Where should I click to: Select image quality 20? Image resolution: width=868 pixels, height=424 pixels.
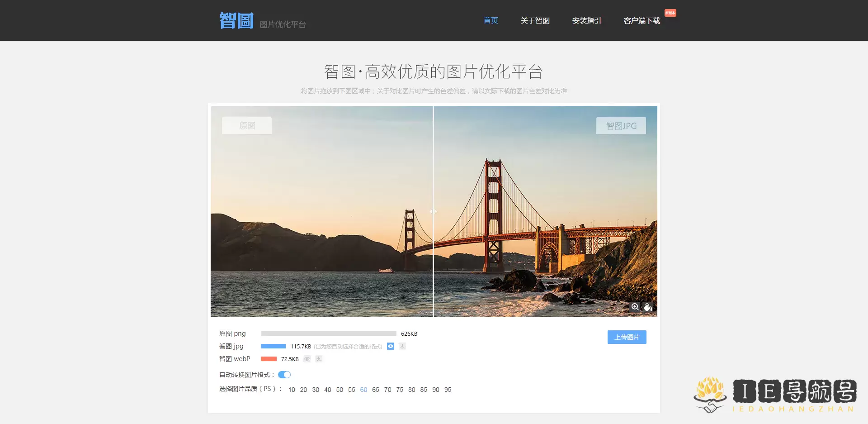click(x=303, y=390)
